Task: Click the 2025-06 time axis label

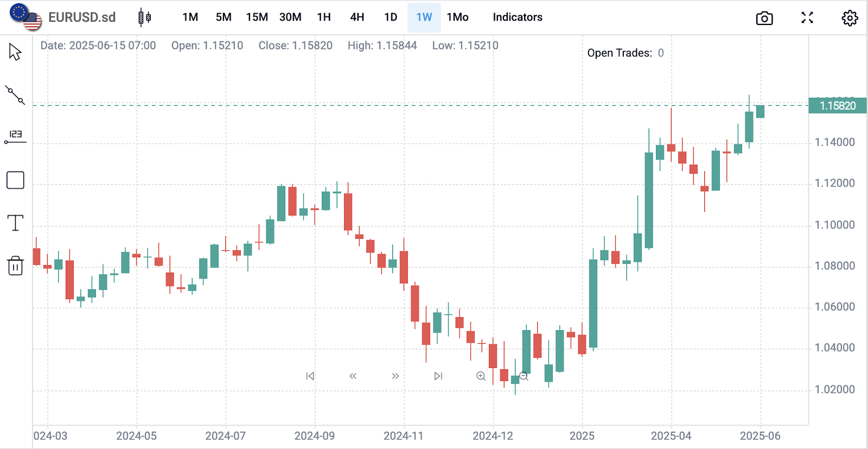Action: click(x=761, y=436)
